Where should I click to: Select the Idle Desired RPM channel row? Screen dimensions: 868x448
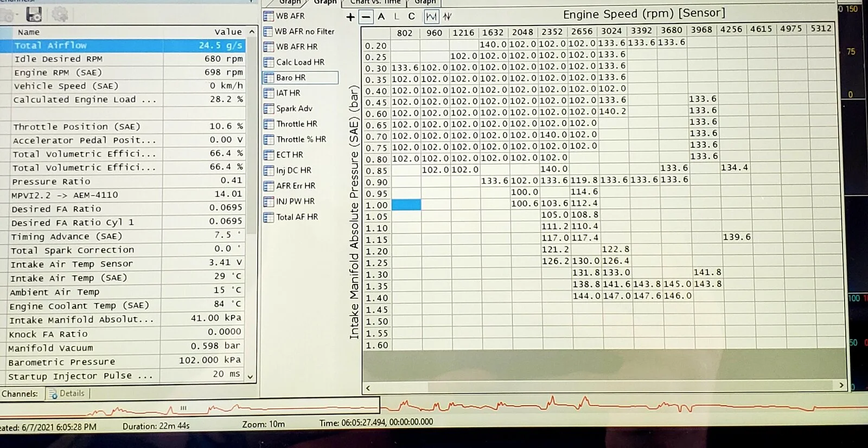click(123, 59)
